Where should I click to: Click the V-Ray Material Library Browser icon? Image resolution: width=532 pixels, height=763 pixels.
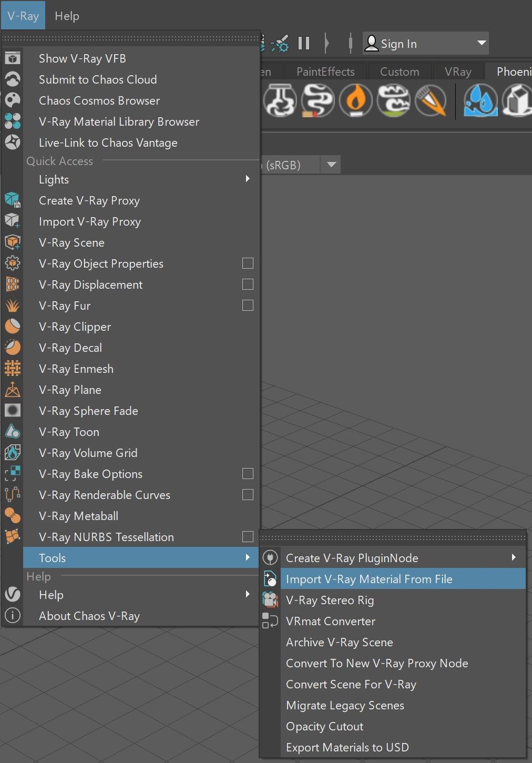pyautogui.click(x=13, y=121)
